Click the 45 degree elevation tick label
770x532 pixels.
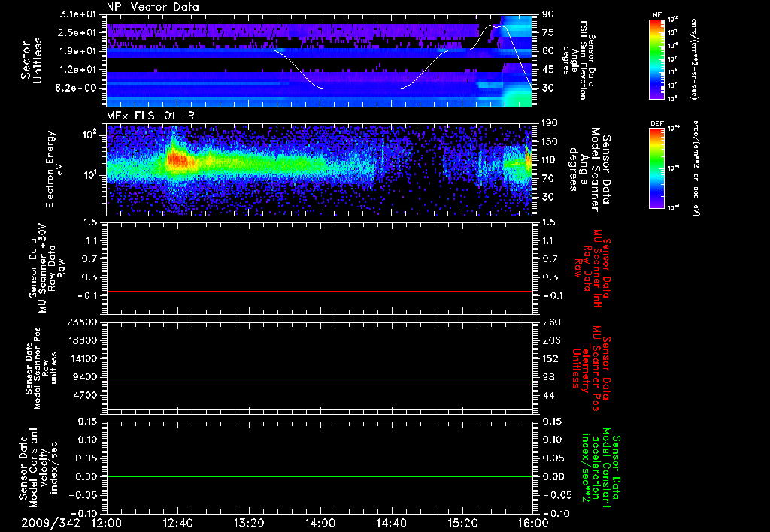(x=548, y=70)
